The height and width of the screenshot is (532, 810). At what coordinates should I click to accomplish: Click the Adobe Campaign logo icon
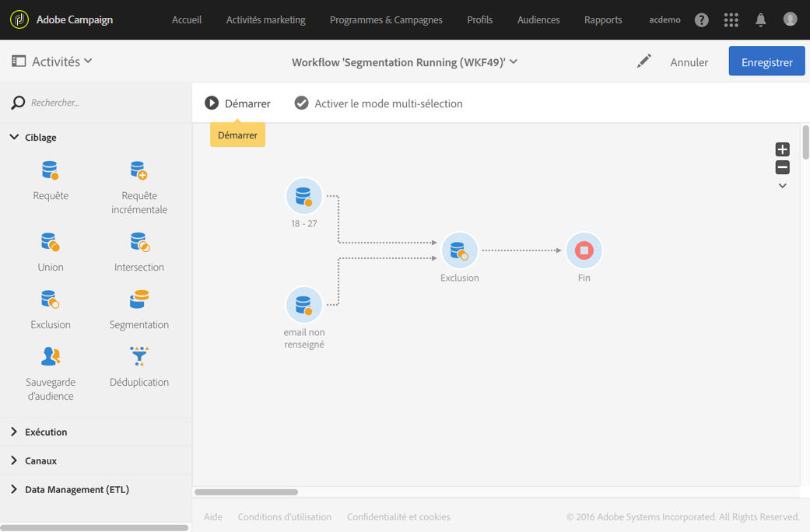(x=19, y=19)
